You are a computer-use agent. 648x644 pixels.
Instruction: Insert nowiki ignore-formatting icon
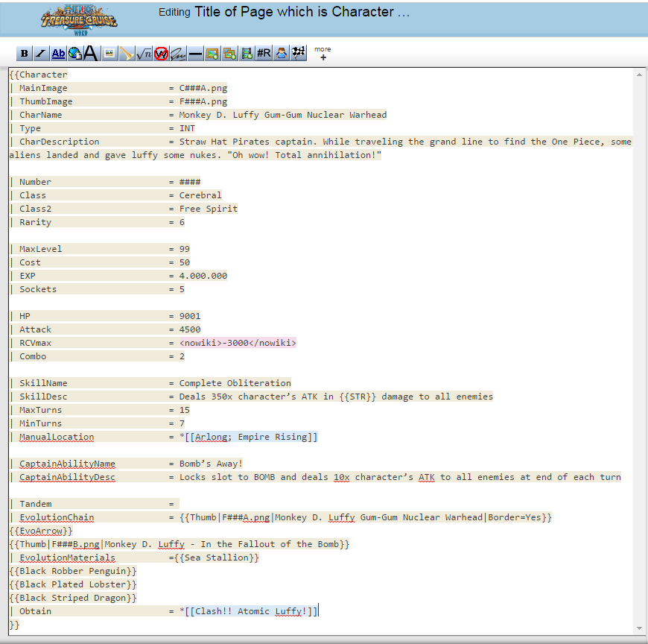tap(161, 54)
